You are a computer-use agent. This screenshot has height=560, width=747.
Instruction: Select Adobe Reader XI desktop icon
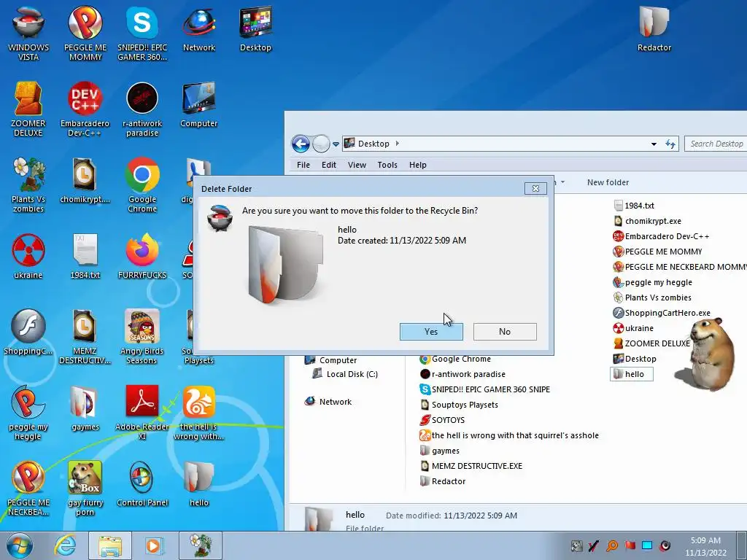142,413
